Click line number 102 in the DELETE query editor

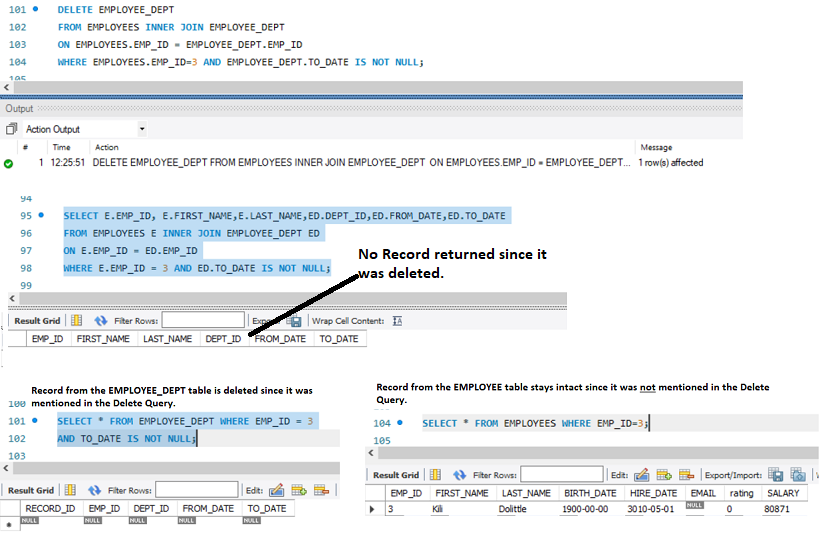tap(17, 27)
